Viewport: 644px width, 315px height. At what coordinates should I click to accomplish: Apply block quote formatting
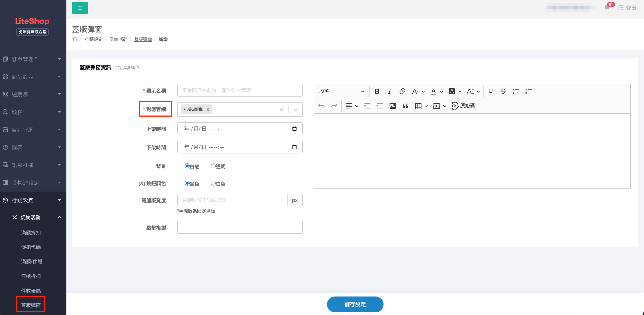(405, 106)
